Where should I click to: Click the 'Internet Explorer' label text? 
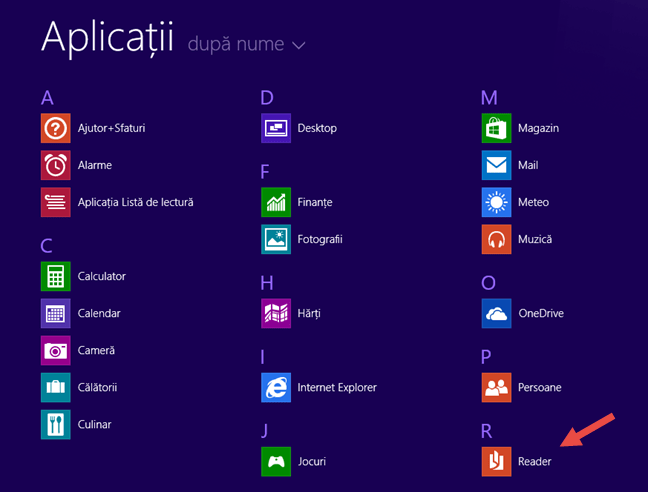(337, 387)
